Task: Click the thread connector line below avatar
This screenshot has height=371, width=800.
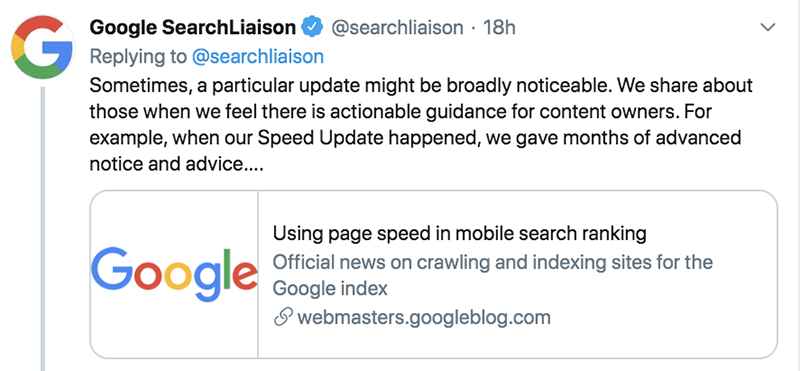Action: [43, 229]
